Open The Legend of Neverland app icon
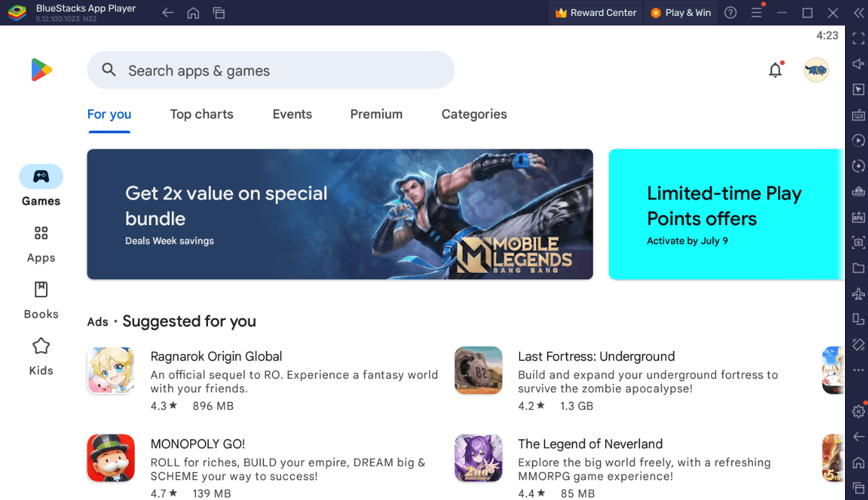 (479, 458)
